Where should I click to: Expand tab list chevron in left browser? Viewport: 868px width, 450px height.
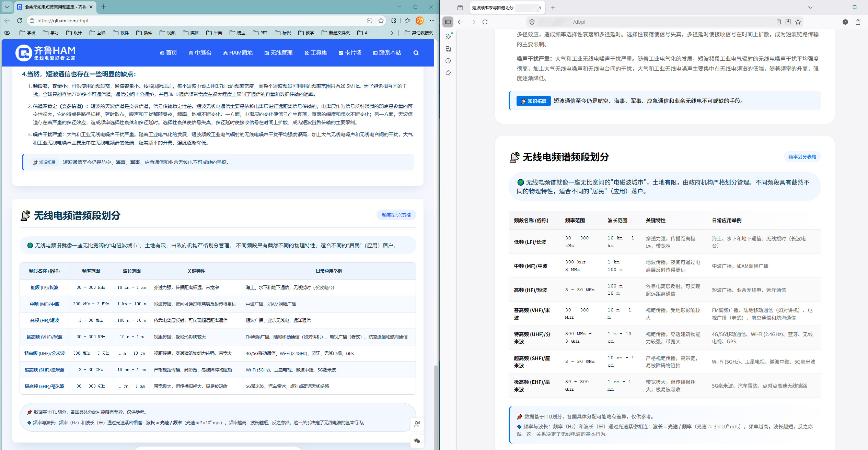click(7, 7)
